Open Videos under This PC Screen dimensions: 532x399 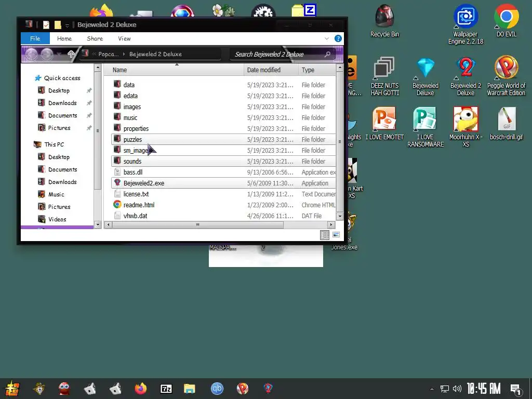coord(57,219)
